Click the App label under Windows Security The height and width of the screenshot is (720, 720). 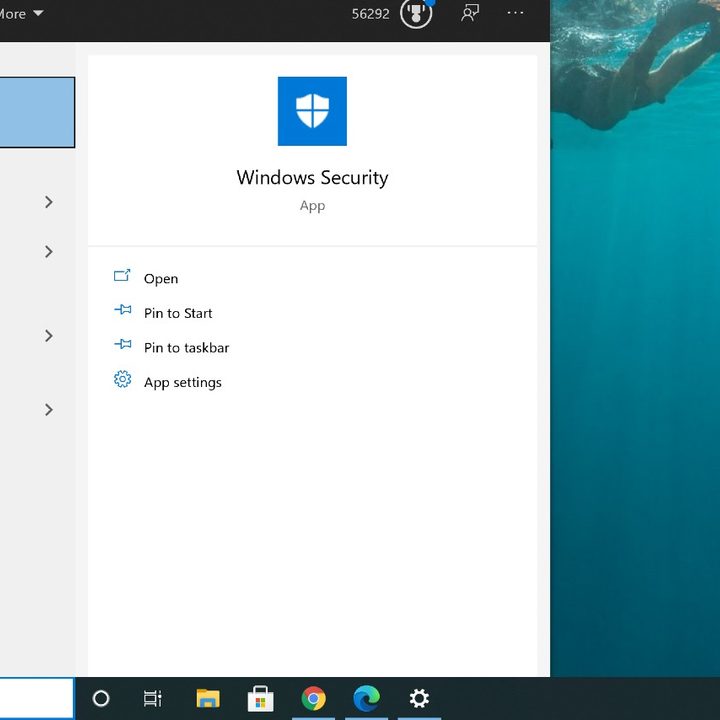click(x=312, y=206)
